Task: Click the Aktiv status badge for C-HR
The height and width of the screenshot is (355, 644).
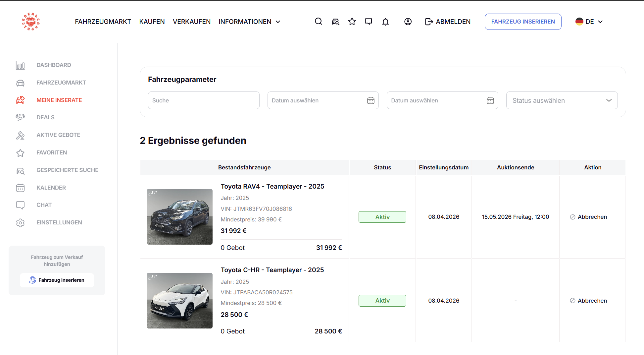Action: [382, 301]
